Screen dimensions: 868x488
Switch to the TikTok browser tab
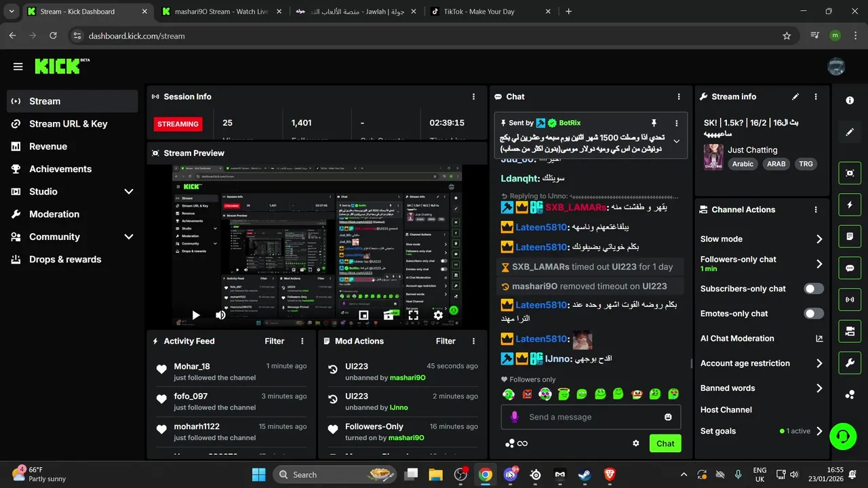(x=489, y=12)
